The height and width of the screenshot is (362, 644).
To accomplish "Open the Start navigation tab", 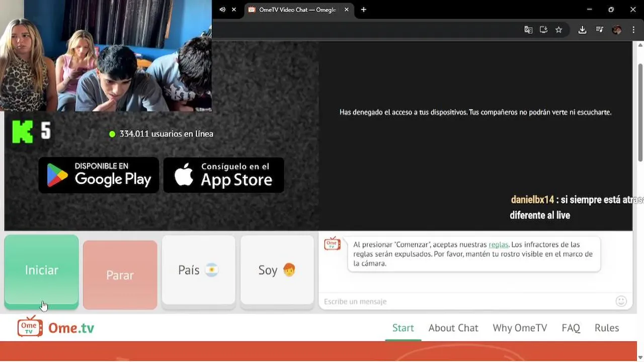I will point(403,328).
